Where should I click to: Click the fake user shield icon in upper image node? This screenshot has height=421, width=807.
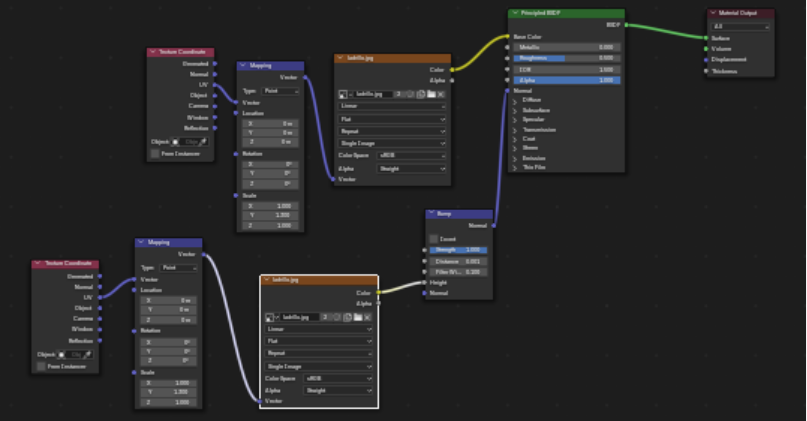point(409,93)
